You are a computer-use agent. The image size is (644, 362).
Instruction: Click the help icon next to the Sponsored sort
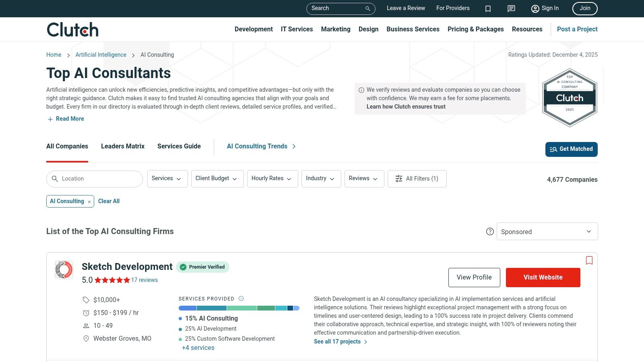point(490,231)
